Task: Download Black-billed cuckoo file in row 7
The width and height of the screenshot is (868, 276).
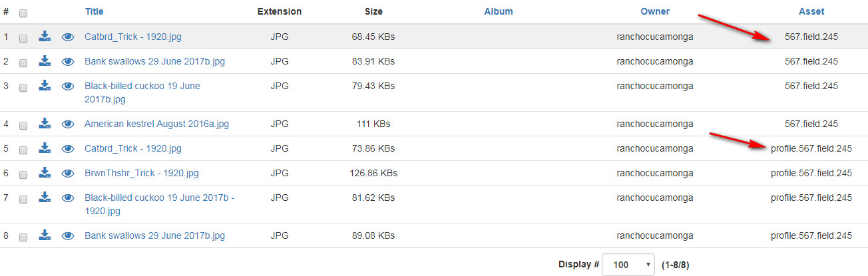Action: pos(45,198)
